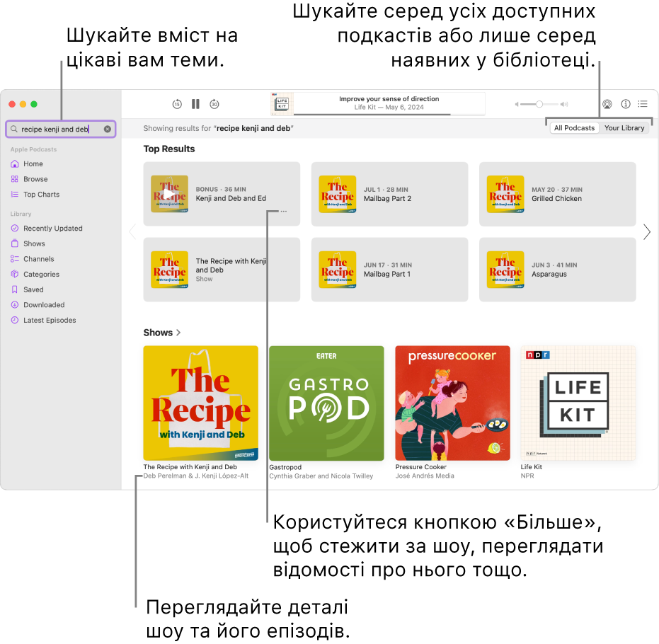Click the search magnifier icon
659x644 pixels.
coord(14,129)
